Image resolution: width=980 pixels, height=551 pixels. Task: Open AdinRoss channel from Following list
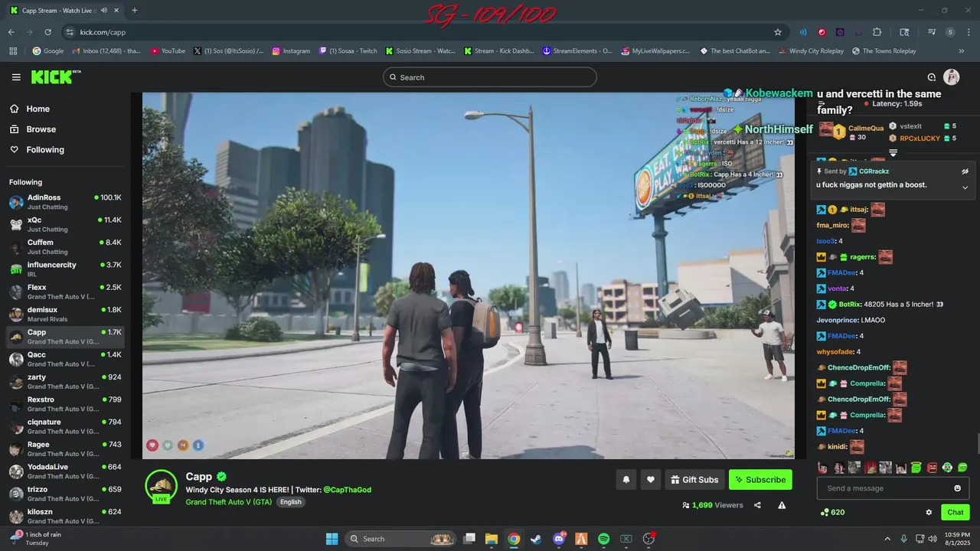[x=65, y=202]
